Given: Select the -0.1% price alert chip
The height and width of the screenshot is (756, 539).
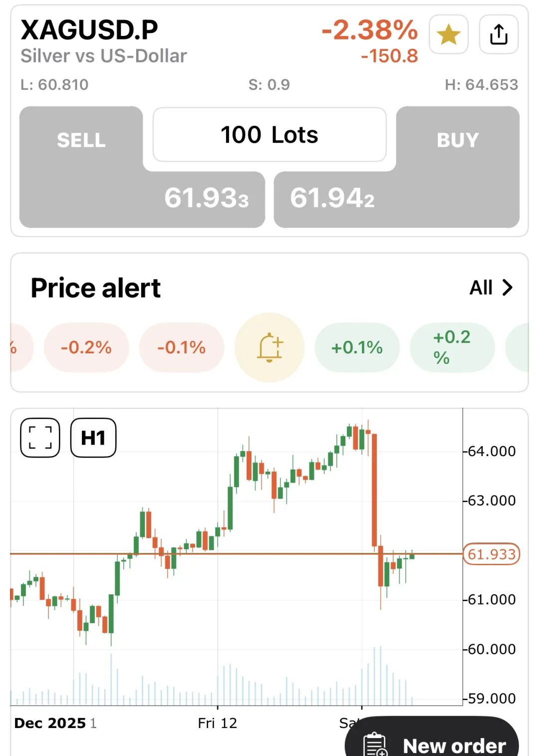Looking at the screenshot, I should [182, 347].
